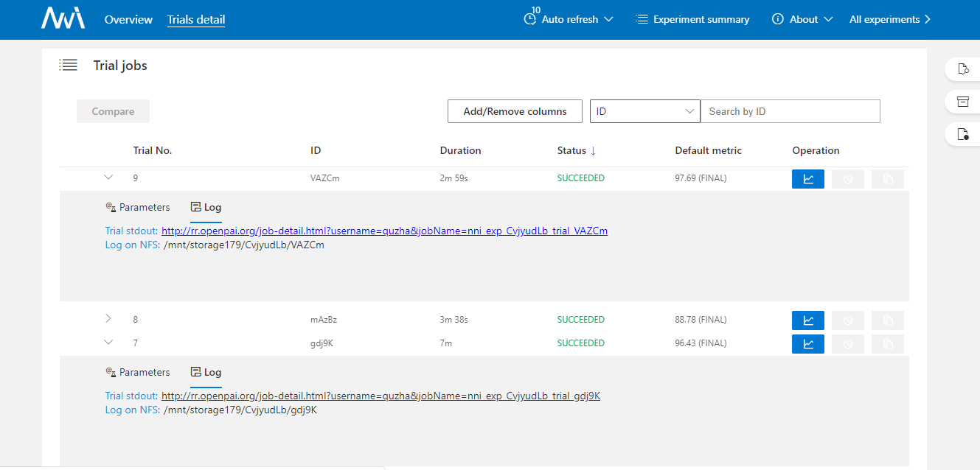Click the middle archive icon in right sidebar
The height and width of the screenshot is (470, 980).
point(962,102)
